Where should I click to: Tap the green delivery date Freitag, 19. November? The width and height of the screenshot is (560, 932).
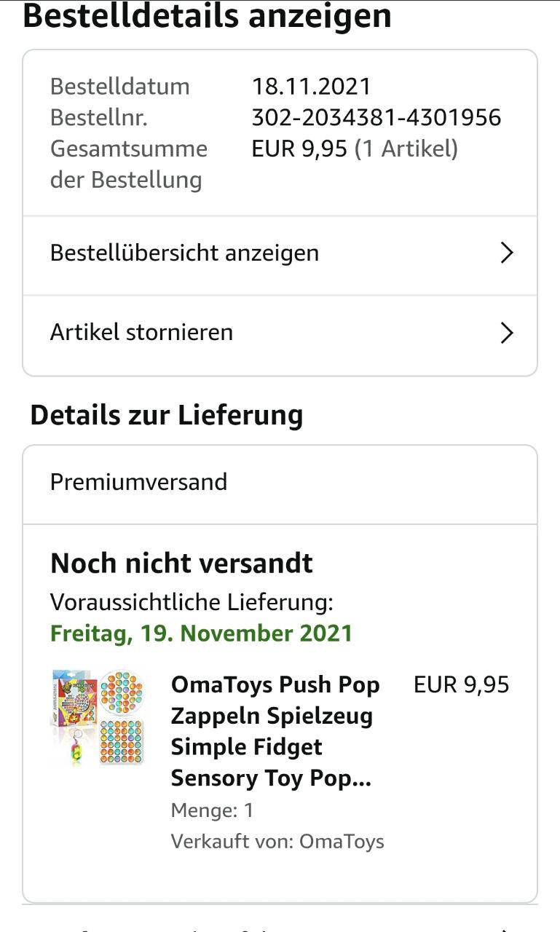click(x=201, y=633)
